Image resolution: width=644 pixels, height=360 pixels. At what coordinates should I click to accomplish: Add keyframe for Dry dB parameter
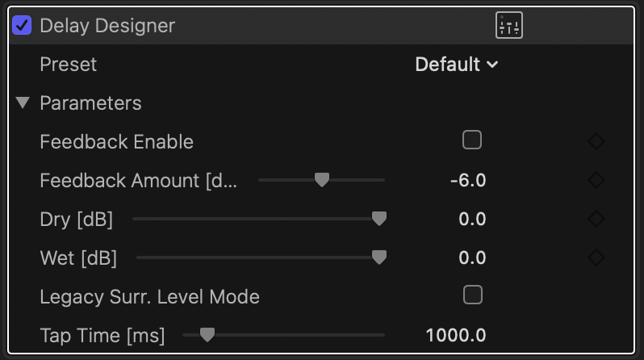point(596,219)
